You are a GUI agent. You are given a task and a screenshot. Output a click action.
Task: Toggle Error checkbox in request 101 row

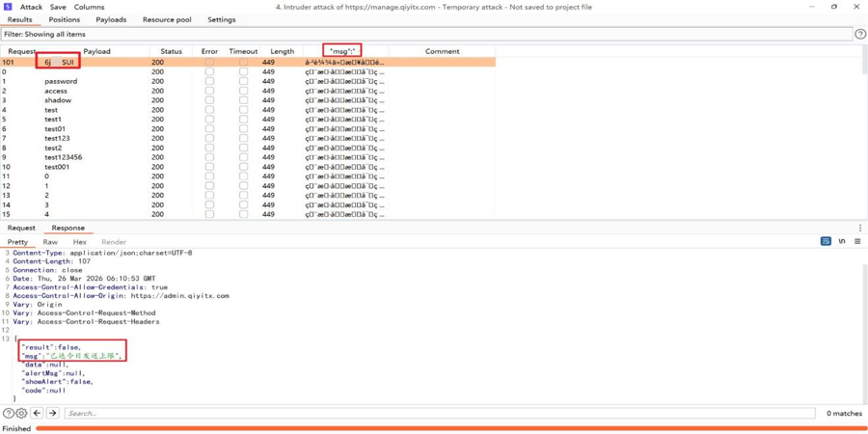210,63
